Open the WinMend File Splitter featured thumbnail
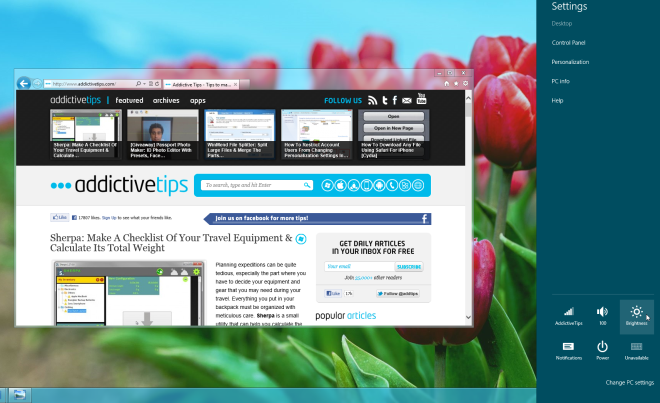Image resolution: width=660 pixels, height=403 pixels. (x=240, y=134)
